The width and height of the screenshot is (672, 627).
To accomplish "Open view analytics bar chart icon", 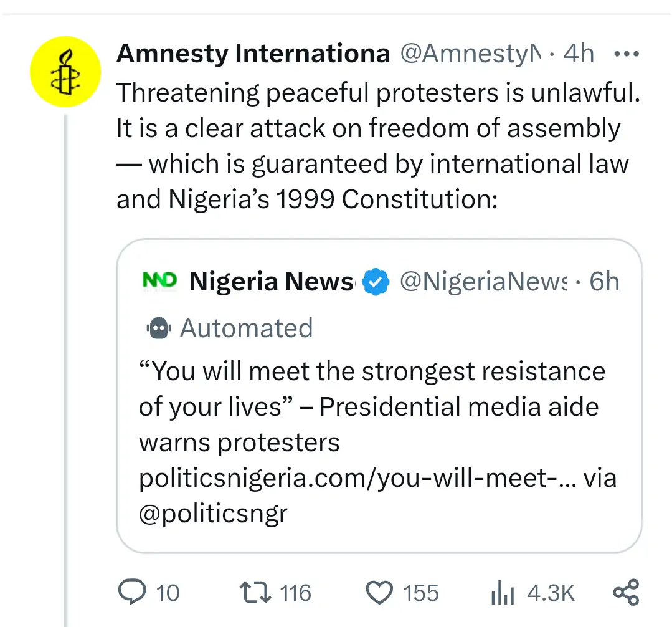I will click(503, 593).
